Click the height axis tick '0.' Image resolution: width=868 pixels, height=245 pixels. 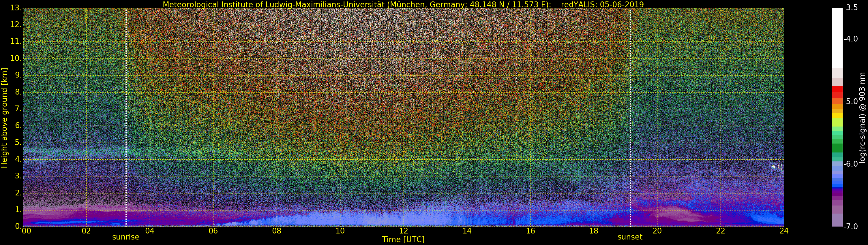[x=18, y=226]
